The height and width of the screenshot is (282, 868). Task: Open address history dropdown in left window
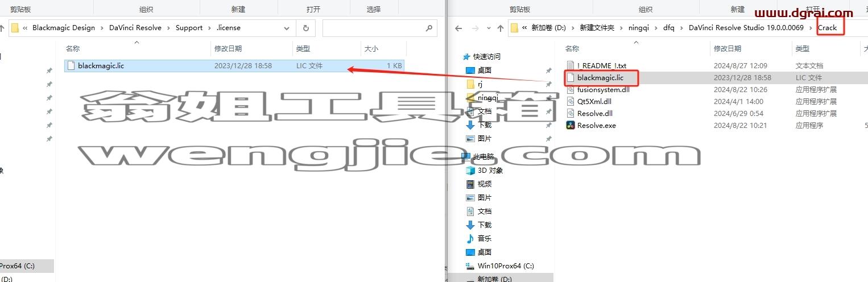click(x=287, y=28)
